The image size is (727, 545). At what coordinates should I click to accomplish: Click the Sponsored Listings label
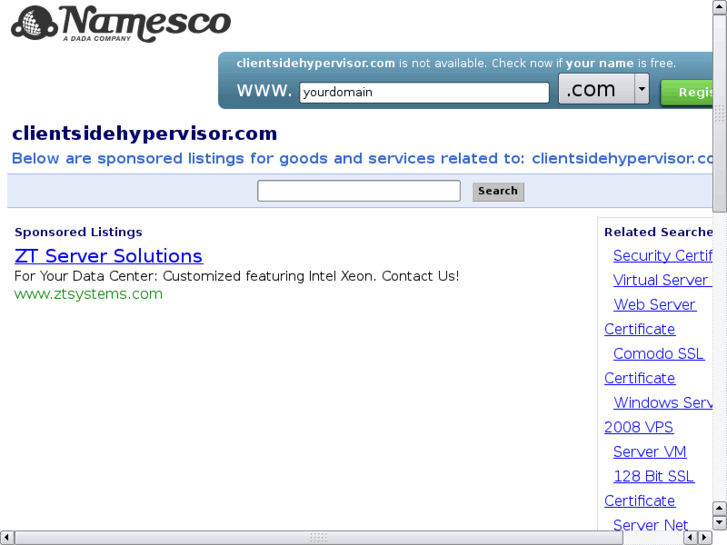pyautogui.click(x=78, y=232)
